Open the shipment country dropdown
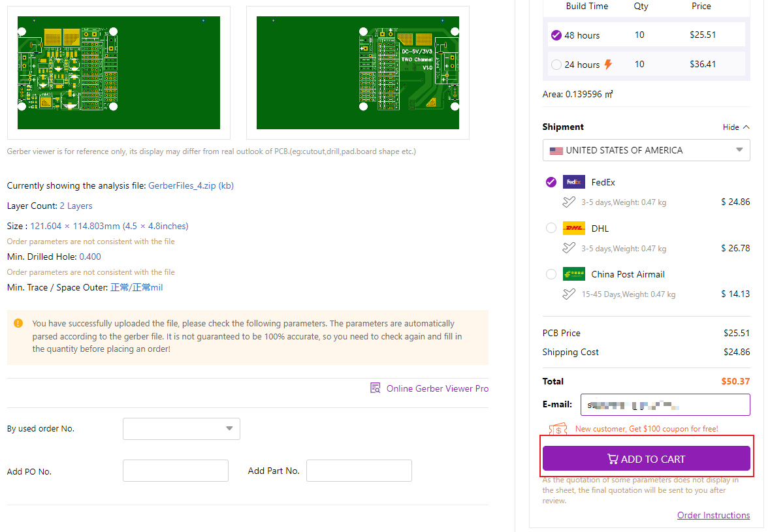 pyautogui.click(x=646, y=150)
